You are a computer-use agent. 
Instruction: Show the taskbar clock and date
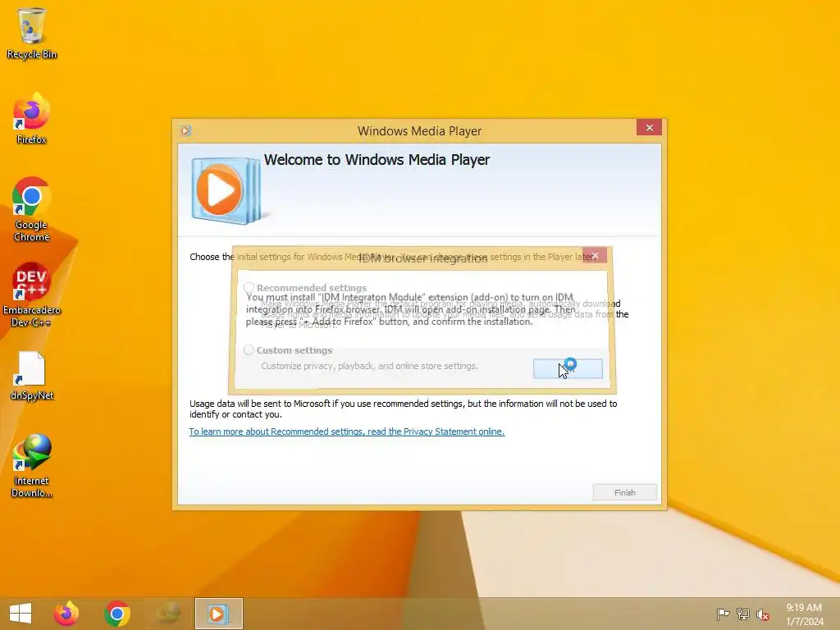(x=804, y=614)
